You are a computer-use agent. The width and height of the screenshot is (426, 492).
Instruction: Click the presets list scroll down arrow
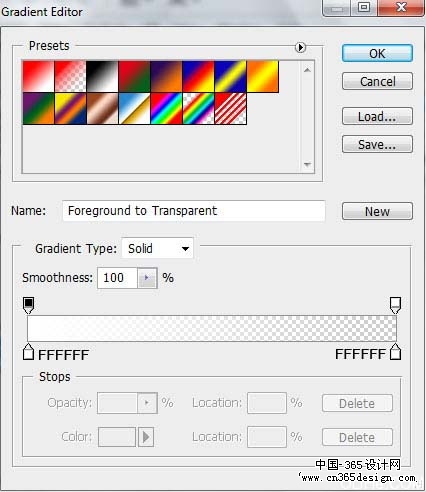(307, 164)
